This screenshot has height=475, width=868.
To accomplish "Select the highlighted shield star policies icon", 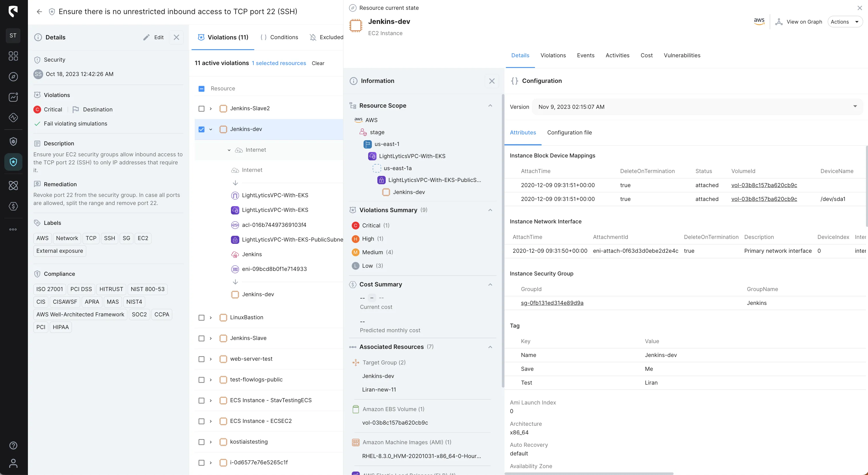I will tap(13, 162).
